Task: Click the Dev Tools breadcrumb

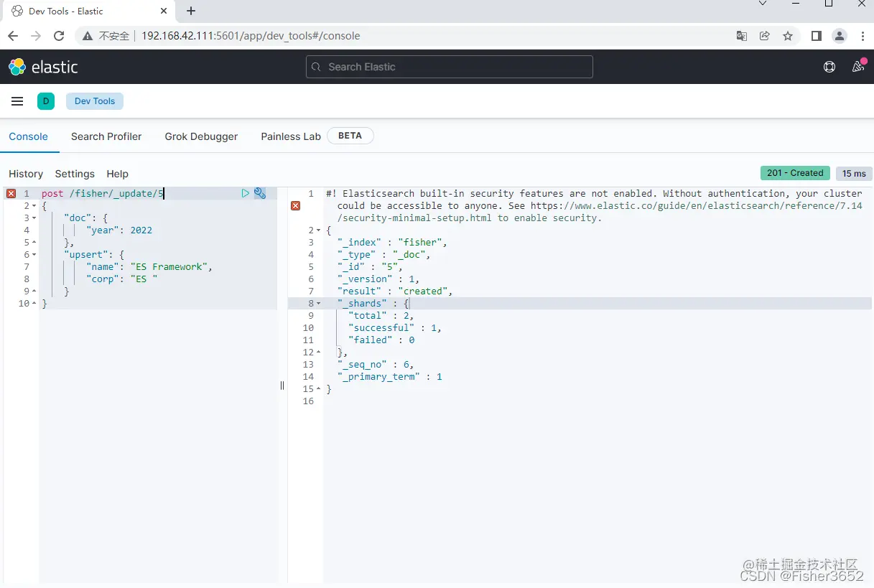Action: (95, 101)
